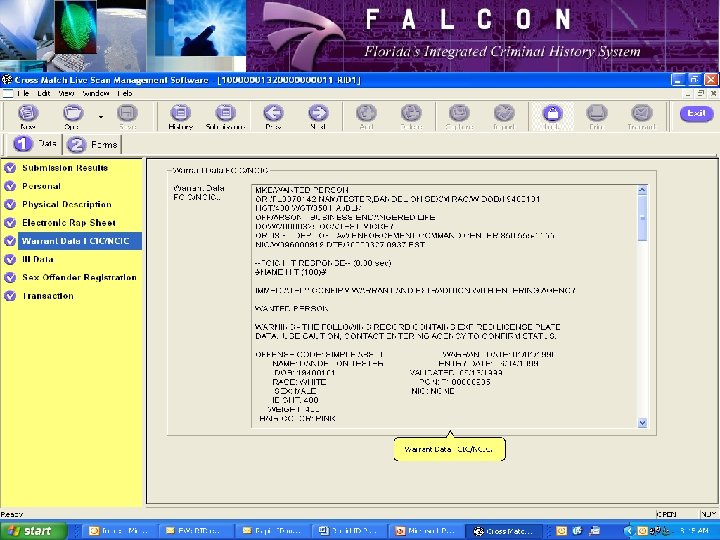Restore the inner document window
The height and width of the screenshot is (540, 720).
[x=701, y=93]
